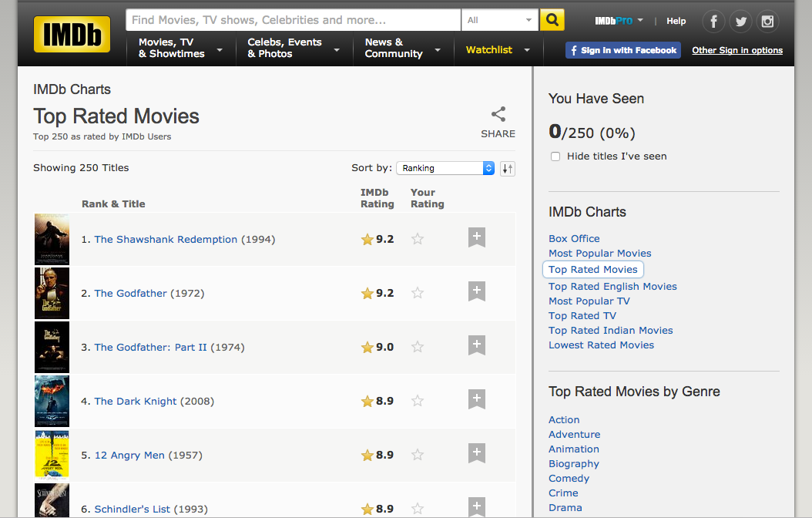Viewport: 812px width, 518px height.
Task: Open Top Rated Indian Movies chart
Action: 611,331
